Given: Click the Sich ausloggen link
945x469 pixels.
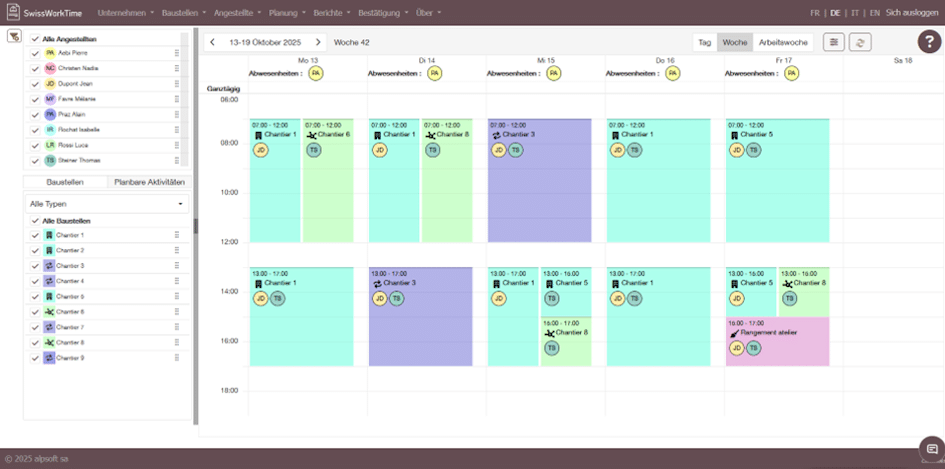Looking at the screenshot, I should (911, 13).
